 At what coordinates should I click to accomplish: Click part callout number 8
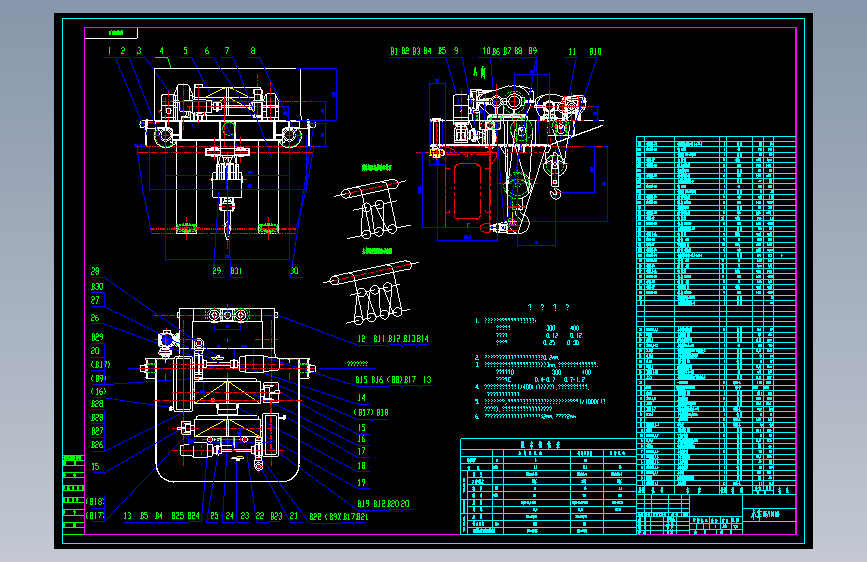(253, 51)
